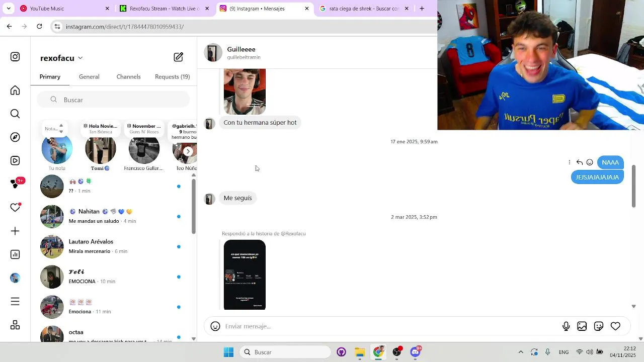Open Feli conversation saying EMOCIONA
Viewport: 644px width, 362px height.
(113, 277)
